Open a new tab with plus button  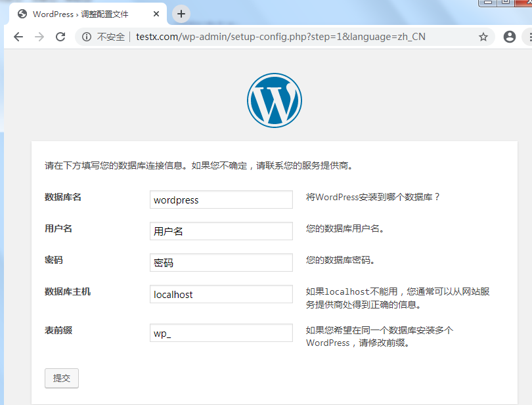coord(181,14)
